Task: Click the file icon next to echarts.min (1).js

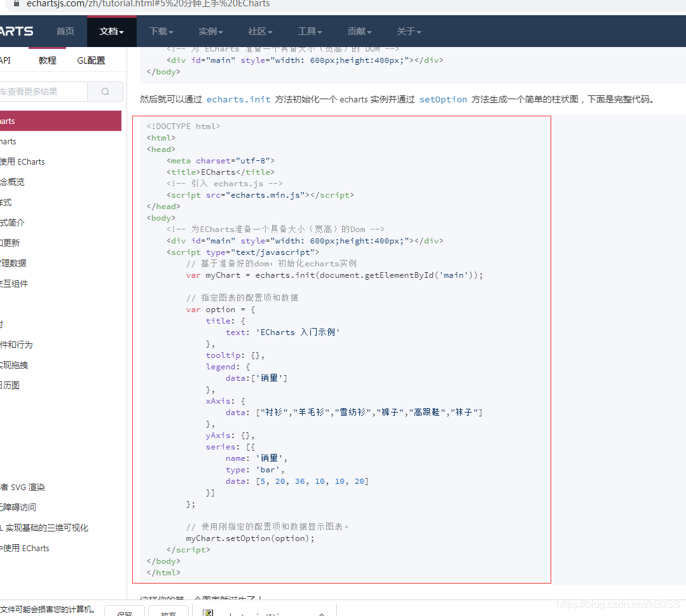Action: pyautogui.click(x=208, y=612)
